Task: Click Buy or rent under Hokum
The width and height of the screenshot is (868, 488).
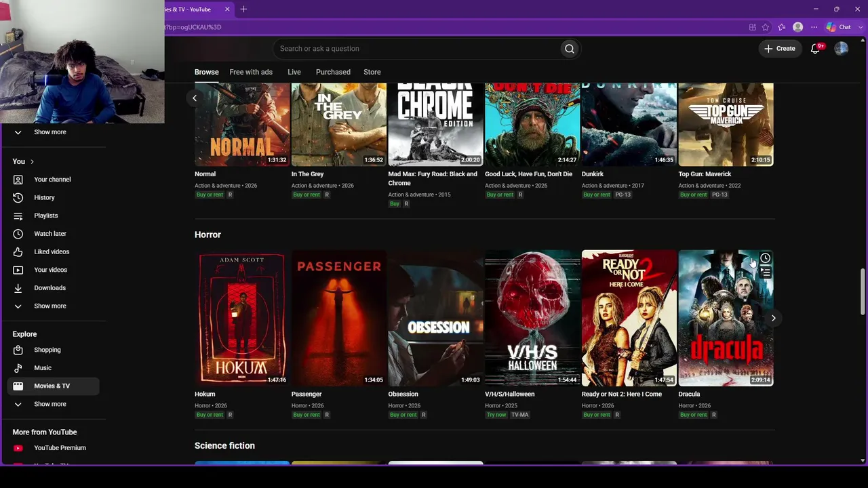Action: coord(210,415)
